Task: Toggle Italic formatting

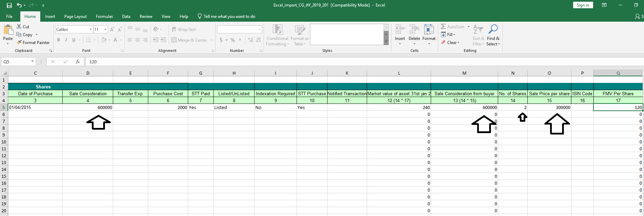Action: [66, 40]
